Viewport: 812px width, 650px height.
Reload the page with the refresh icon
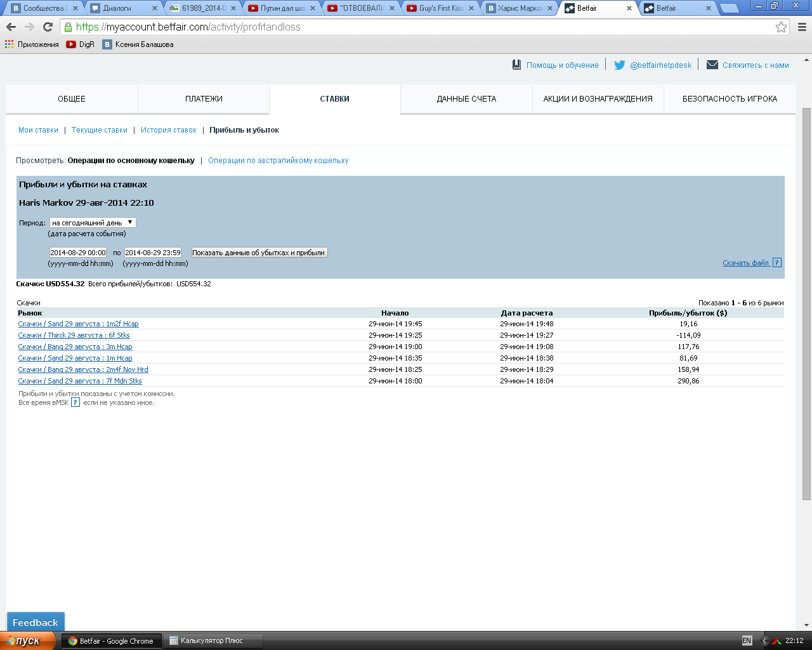[x=48, y=27]
